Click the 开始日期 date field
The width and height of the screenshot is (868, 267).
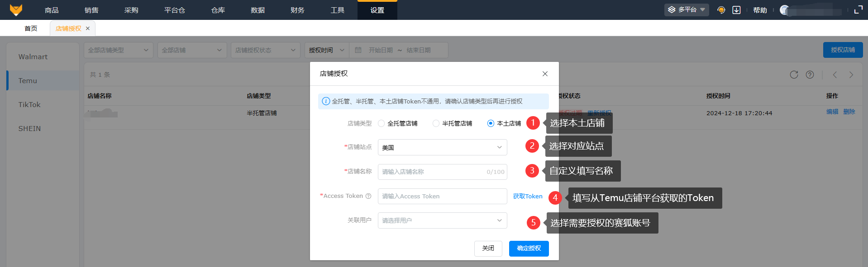click(381, 50)
